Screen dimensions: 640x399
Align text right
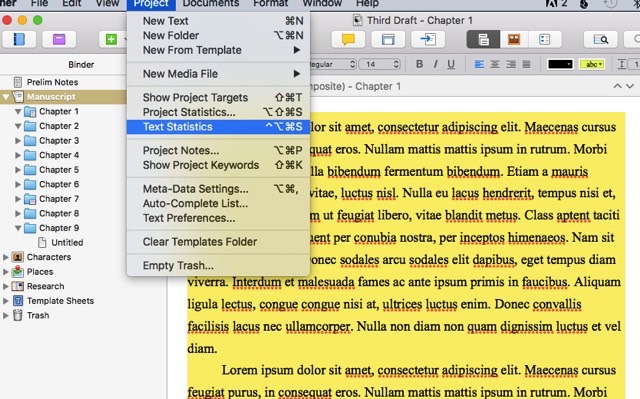click(511, 64)
